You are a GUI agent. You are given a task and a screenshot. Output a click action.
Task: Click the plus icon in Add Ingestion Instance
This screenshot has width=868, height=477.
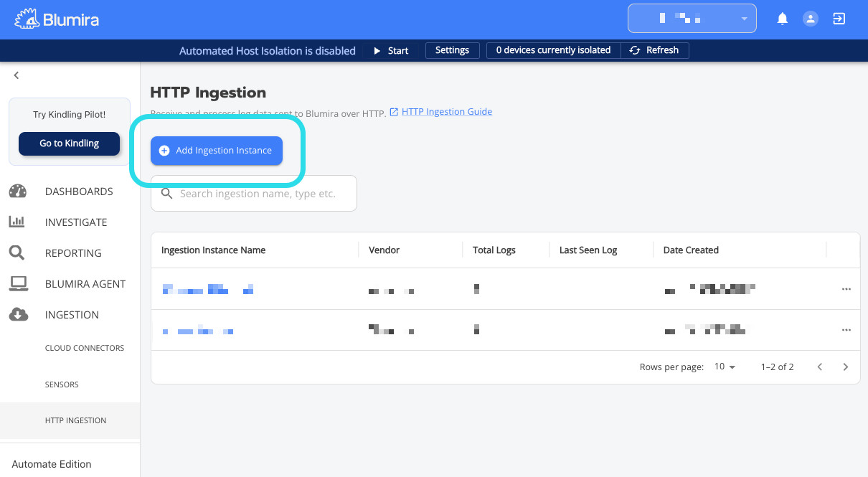[x=164, y=151]
